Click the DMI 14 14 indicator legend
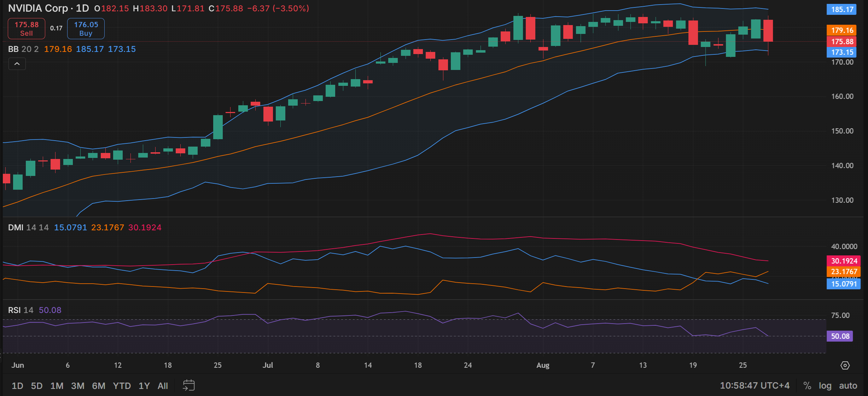Viewport: 868px width, 396px height. [x=28, y=227]
